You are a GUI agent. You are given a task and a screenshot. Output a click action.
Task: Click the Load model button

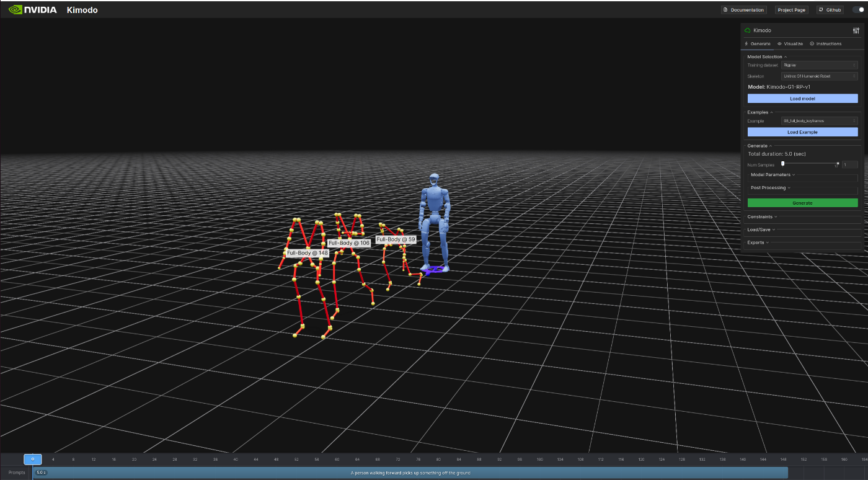pyautogui.click(x=802, y=99)
